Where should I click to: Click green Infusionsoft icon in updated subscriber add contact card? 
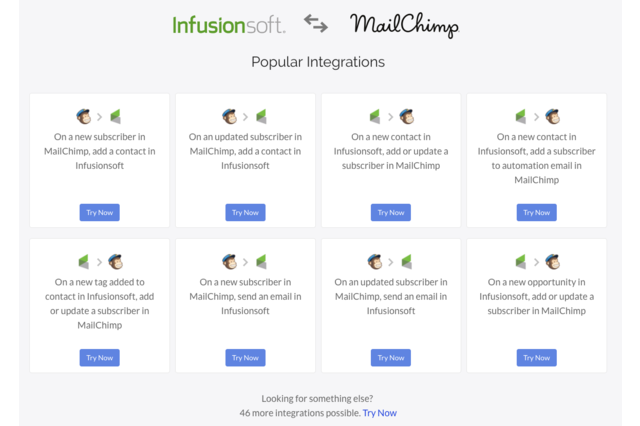click(x=261, y=117)
